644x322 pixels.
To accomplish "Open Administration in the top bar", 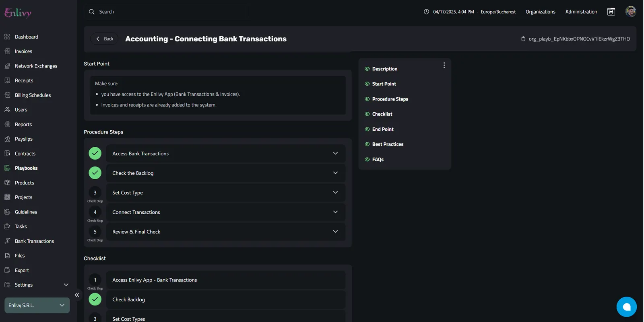I will click(x=581, y=12).
